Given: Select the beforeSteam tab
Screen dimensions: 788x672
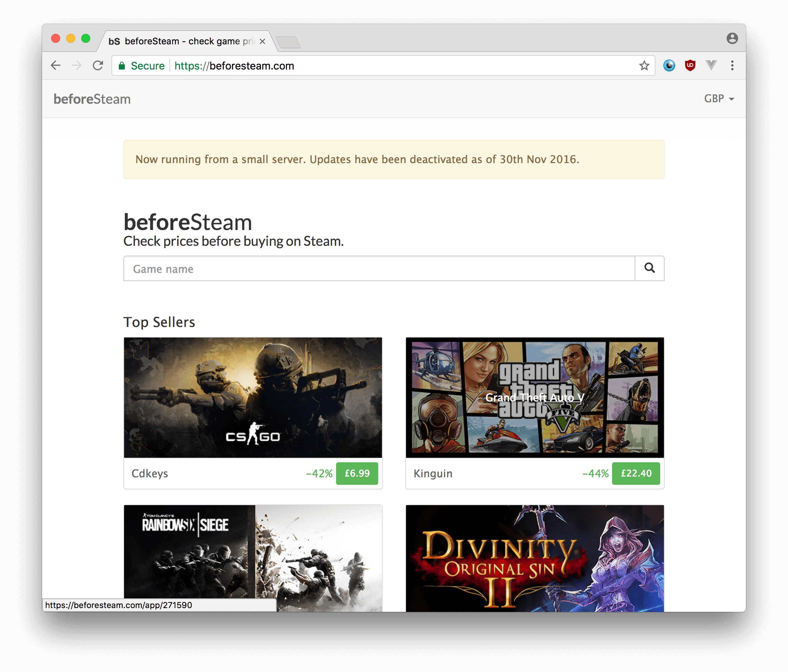Looking at the screenshot, I should 186,41.
